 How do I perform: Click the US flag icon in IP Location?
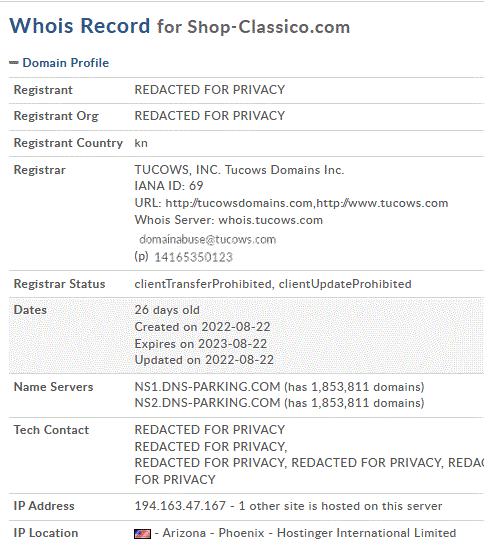click(x=143, y=534)
